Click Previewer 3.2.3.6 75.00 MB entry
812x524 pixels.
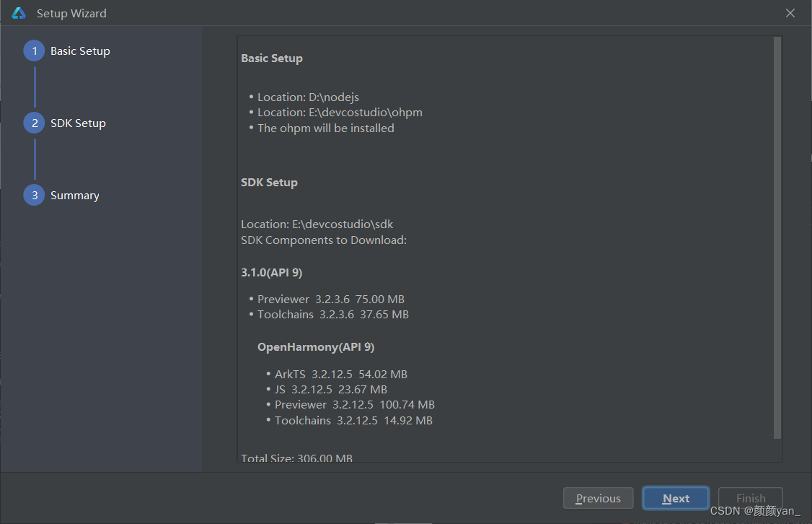click(x=331, y=299)
